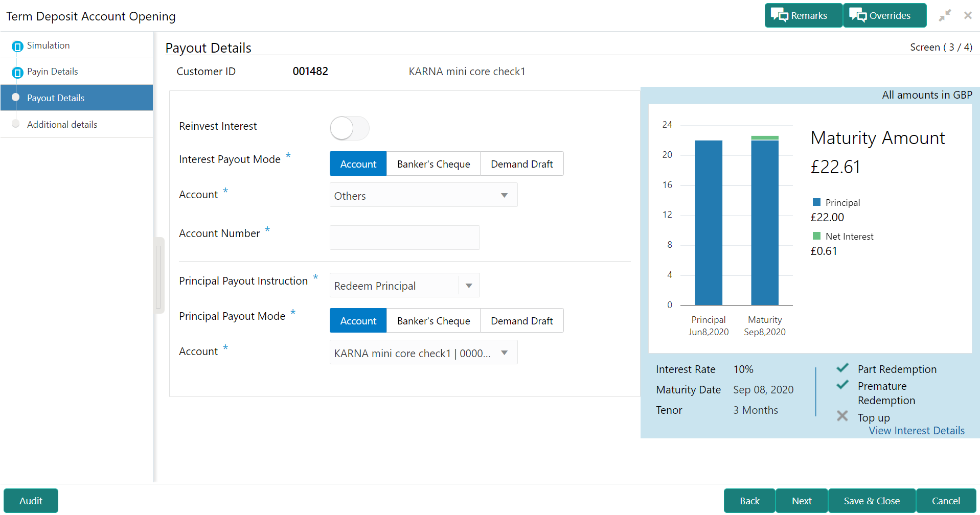Click the Principal bar for Jun8,2020 in chart
Viewport: 980px width, 515px height.
(x=709, y=223)
